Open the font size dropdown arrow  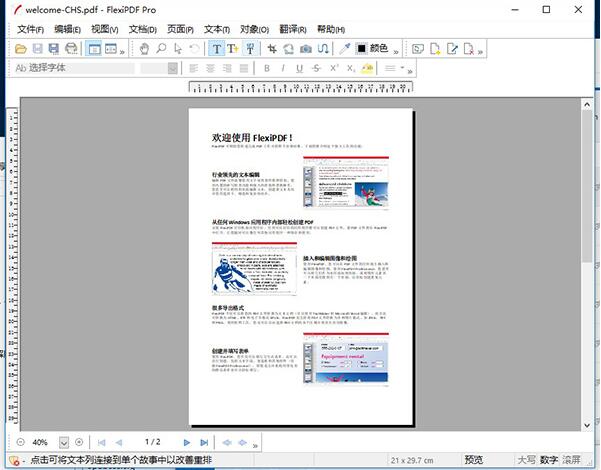click(x=173, y=69)
